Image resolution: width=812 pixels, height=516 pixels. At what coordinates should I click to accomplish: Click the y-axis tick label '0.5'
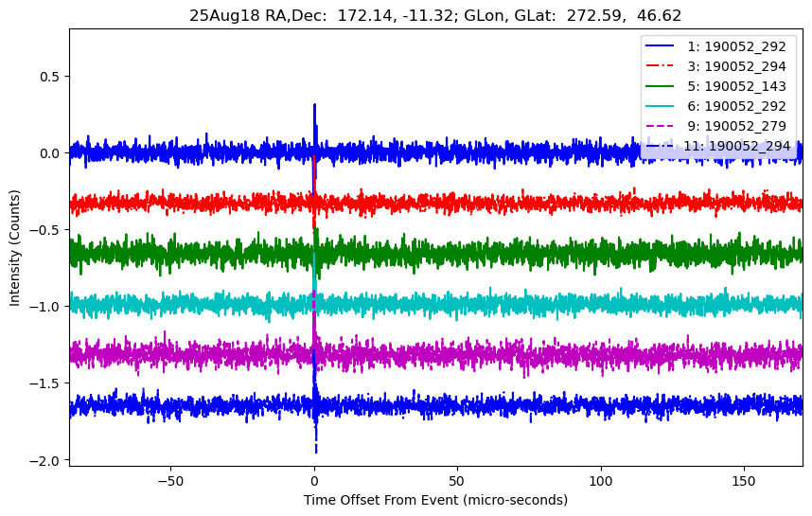[x=50, y=77]
